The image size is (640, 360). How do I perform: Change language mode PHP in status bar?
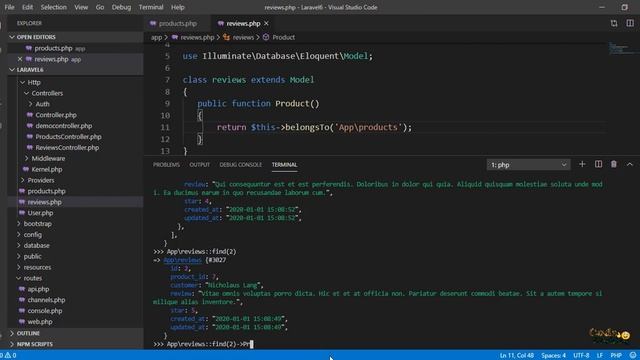click(x=616, y=356)
